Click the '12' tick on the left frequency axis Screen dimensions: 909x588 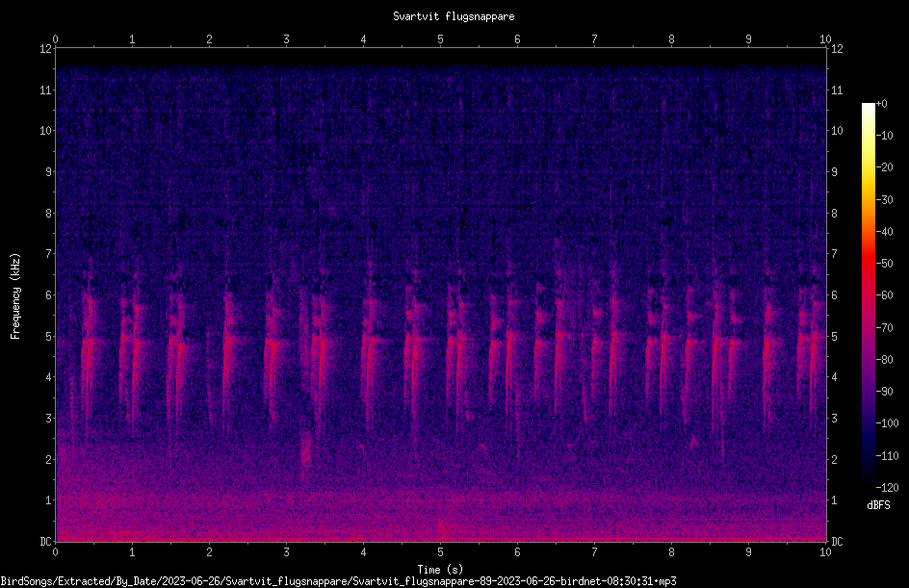tap(45, 49)
